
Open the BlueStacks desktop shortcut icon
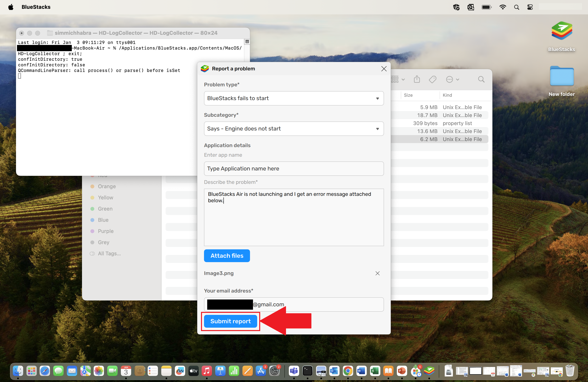pos(562,31)
